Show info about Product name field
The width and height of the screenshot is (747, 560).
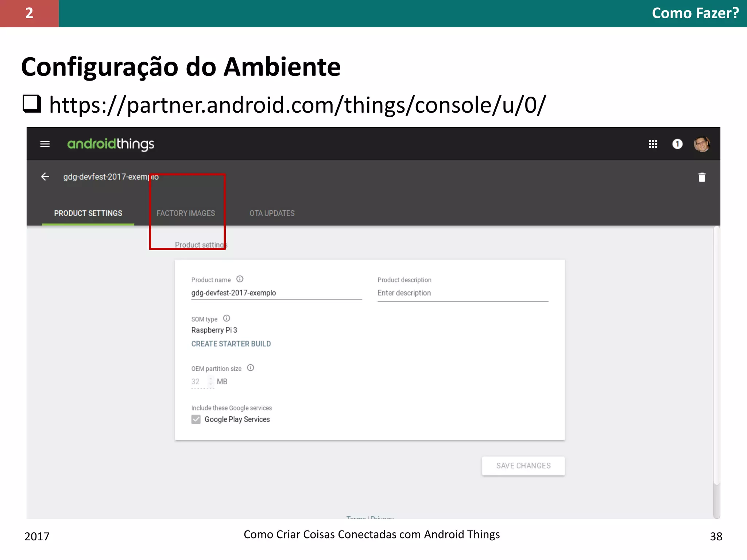click(240, 279)
